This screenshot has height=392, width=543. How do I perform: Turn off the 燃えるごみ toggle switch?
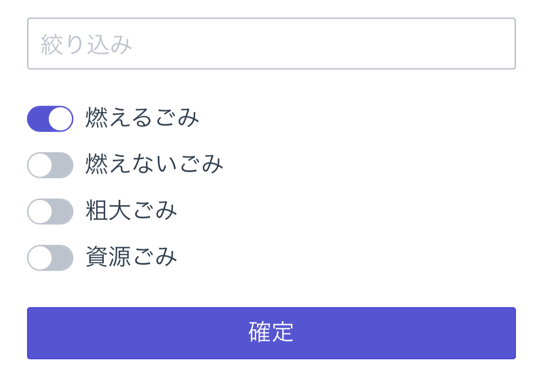50,119
